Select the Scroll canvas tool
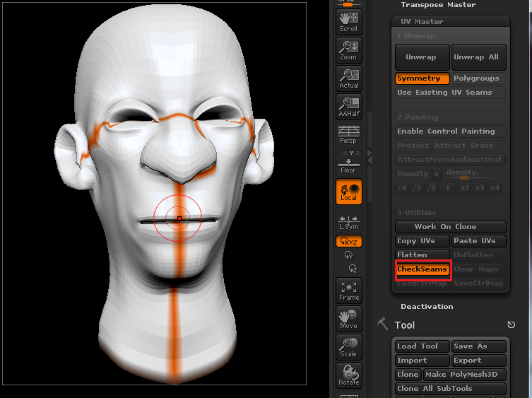This screenshot has height=398, width=532. pyautogui.click(x=349, y=23)
